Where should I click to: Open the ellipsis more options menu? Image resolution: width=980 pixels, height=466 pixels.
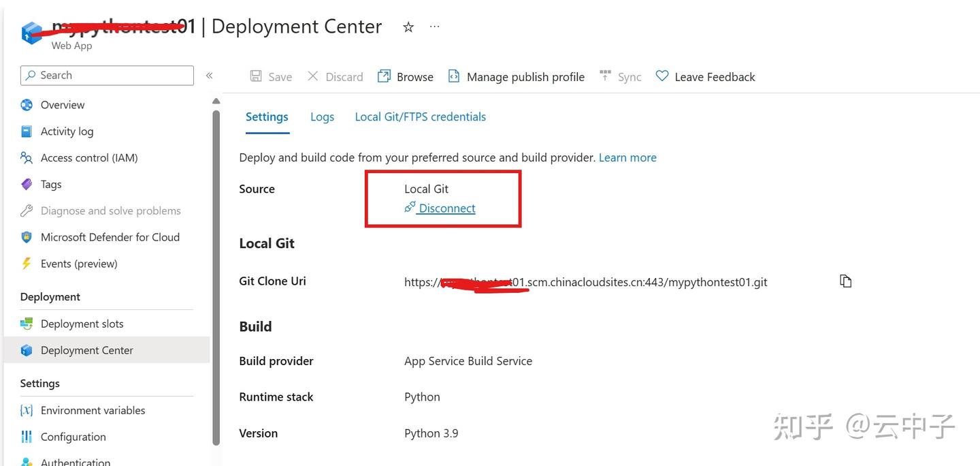[x=434, y=27]
